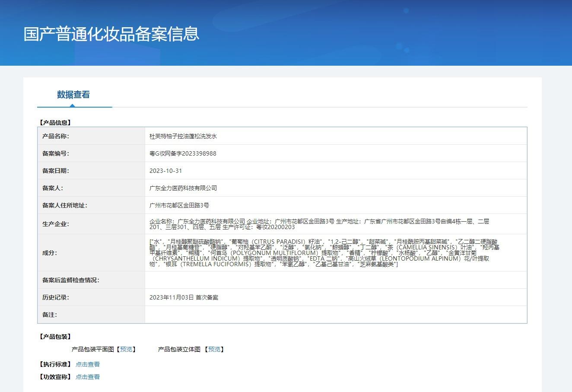572x392 pixels.
Task: Click the empty 备注 value cell
Action: [336, 315]
